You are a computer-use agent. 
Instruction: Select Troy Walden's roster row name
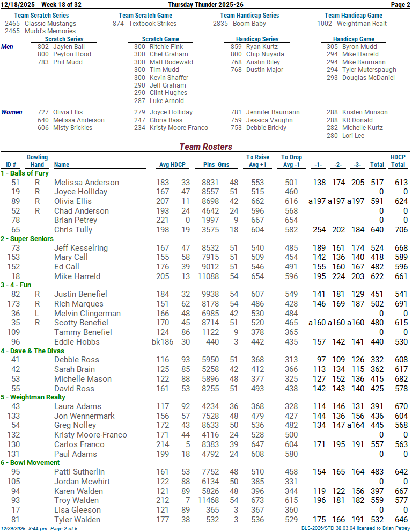pos(76,500)
